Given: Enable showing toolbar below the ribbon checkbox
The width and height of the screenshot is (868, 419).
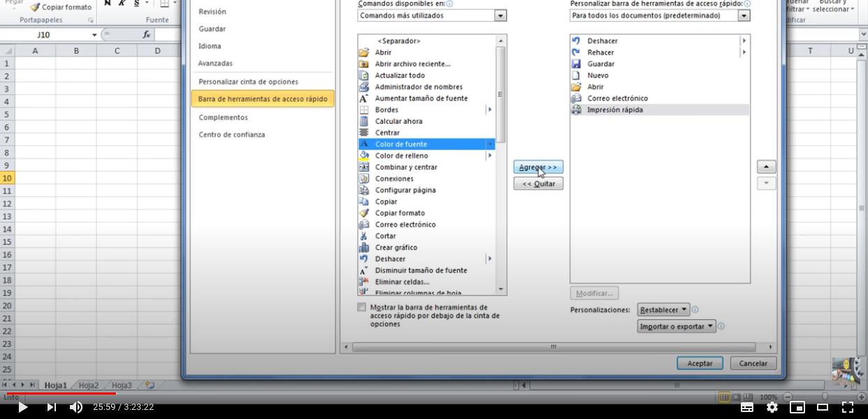Looking at the screenshot, I should coord(361,307).
